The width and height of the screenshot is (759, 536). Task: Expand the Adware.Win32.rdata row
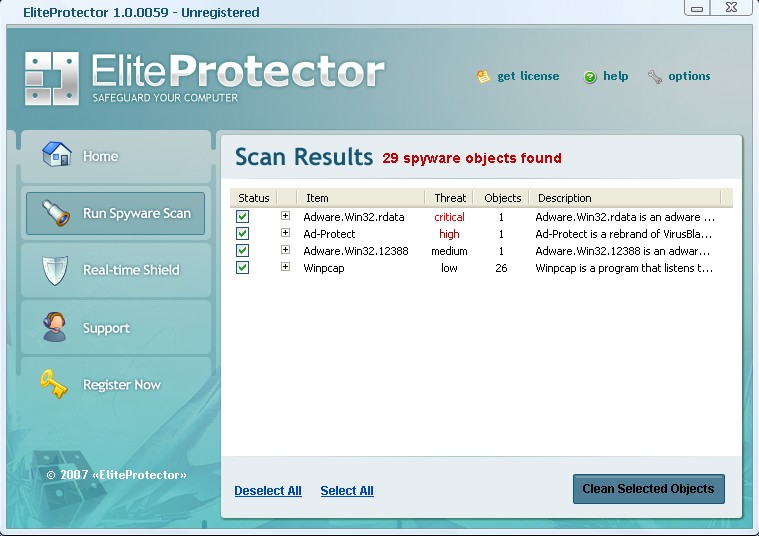tap(285, 217)
